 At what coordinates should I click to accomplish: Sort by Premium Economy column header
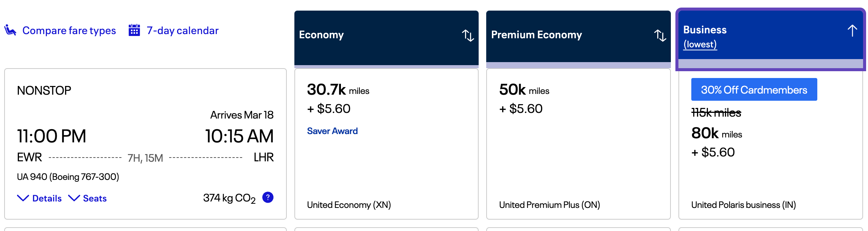pyautogui.click(x=536, y=35)
